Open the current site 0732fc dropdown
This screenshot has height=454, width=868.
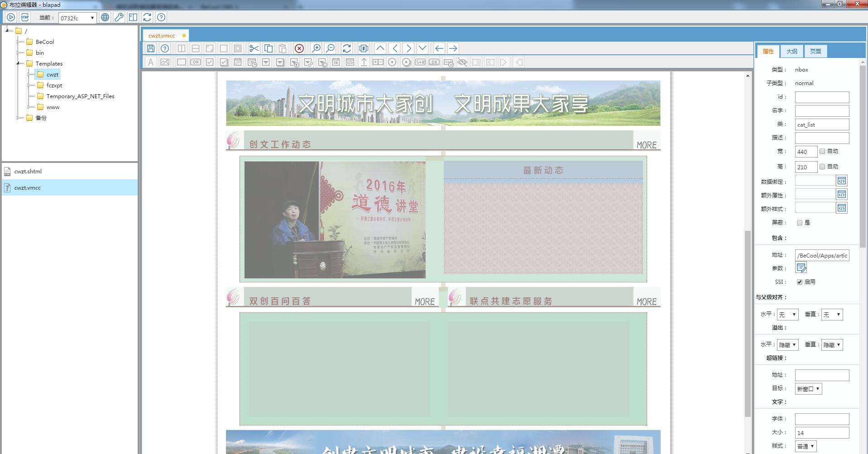click(77, 18)
